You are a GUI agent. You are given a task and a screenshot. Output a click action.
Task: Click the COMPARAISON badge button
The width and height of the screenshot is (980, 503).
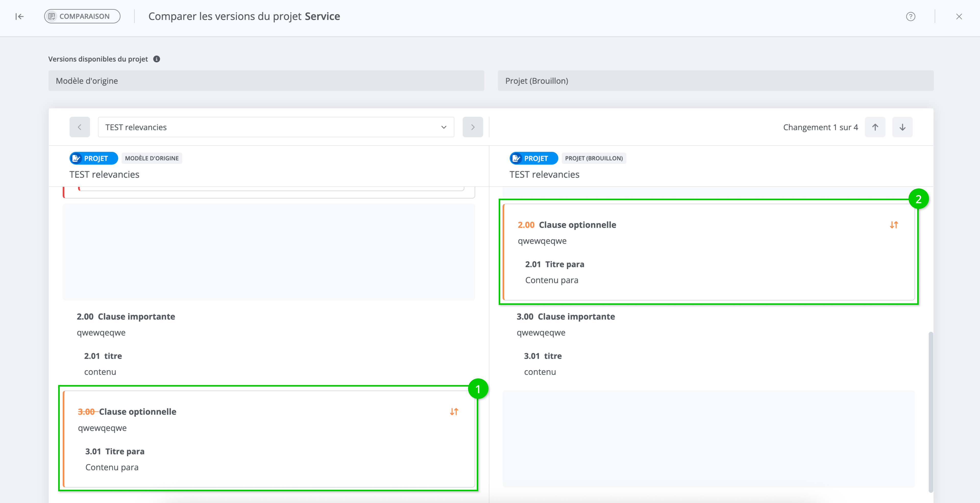(x=82, y=16)
